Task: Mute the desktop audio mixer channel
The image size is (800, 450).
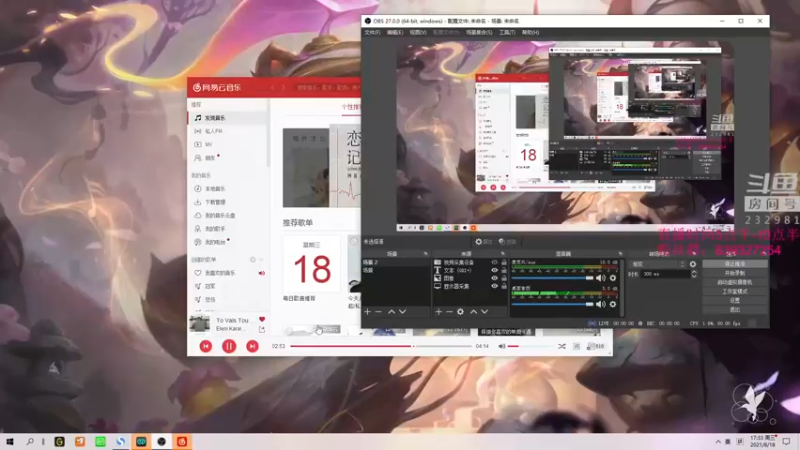Action: (601, 305)
